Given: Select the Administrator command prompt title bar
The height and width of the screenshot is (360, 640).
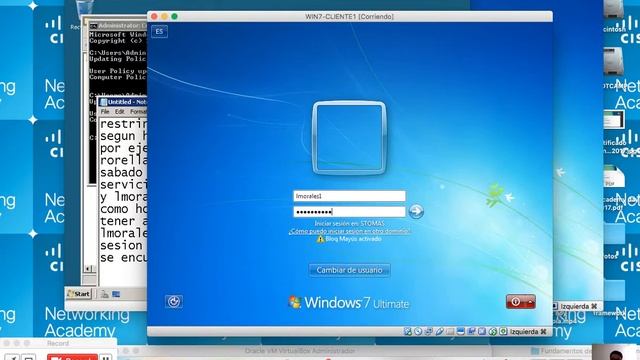Looking at the screenshot, I should tap(118, 26).
